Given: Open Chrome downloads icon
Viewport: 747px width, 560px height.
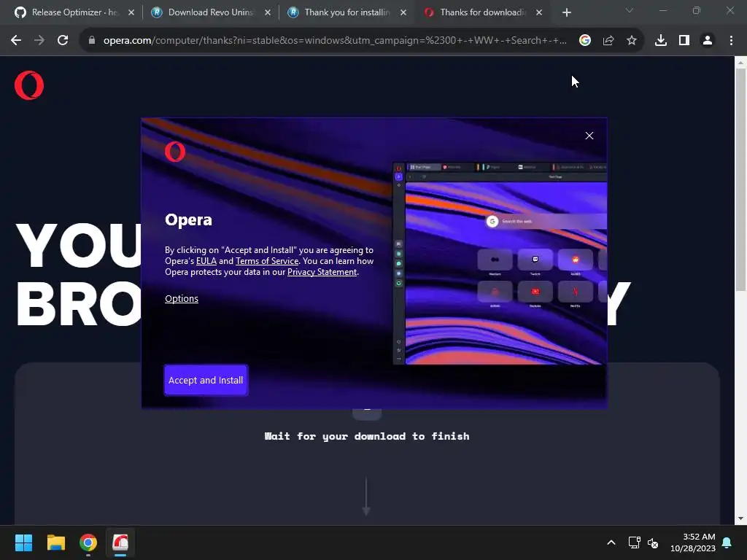Looking at the screenshot, I should (661, 41).
